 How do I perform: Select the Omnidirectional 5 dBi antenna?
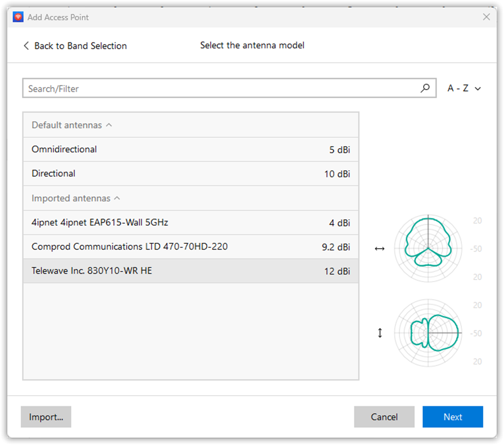[191, 149]
